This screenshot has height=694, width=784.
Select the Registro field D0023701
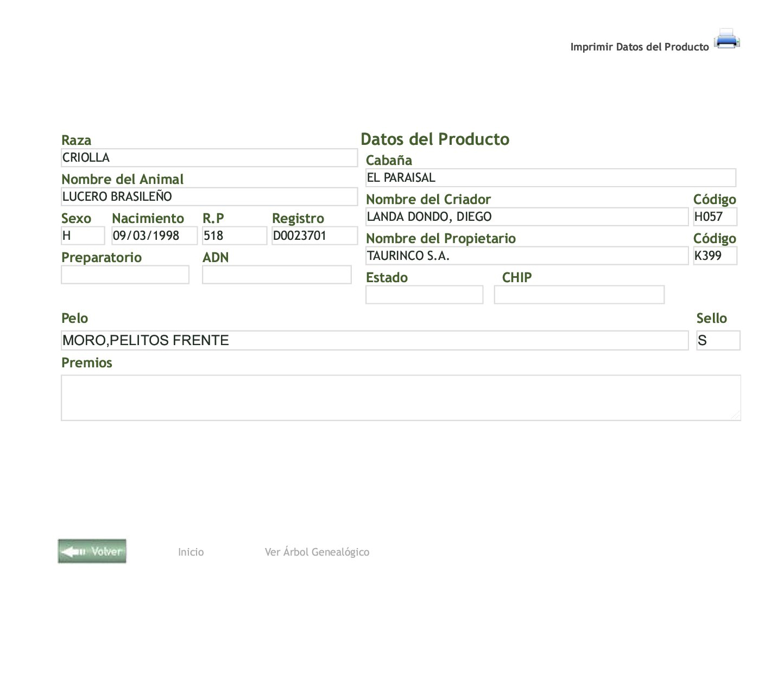click(314, 236)
